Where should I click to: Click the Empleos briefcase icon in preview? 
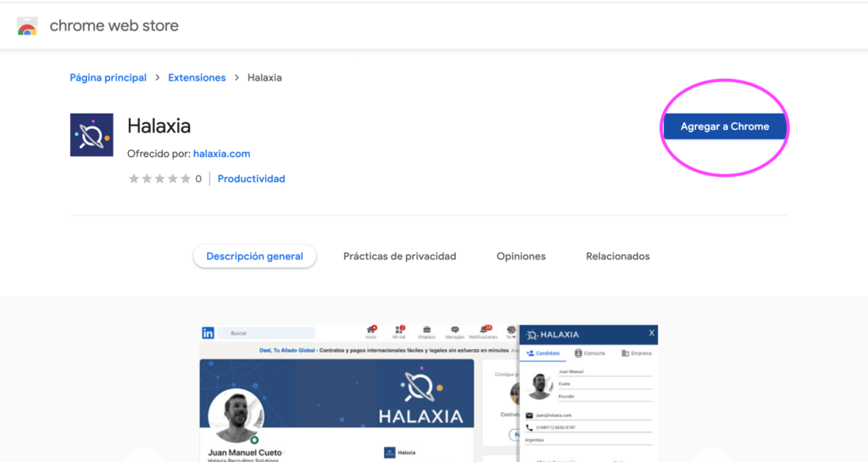click(427, 332)
